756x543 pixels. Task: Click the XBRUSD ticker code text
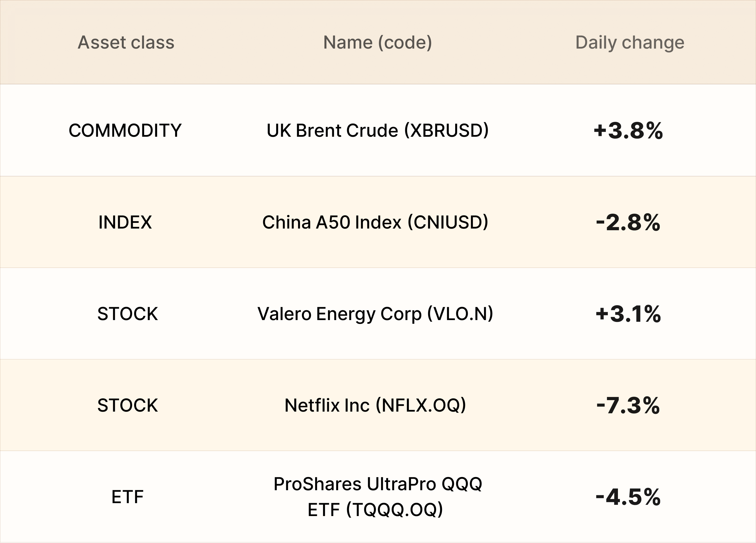point(447,130)
